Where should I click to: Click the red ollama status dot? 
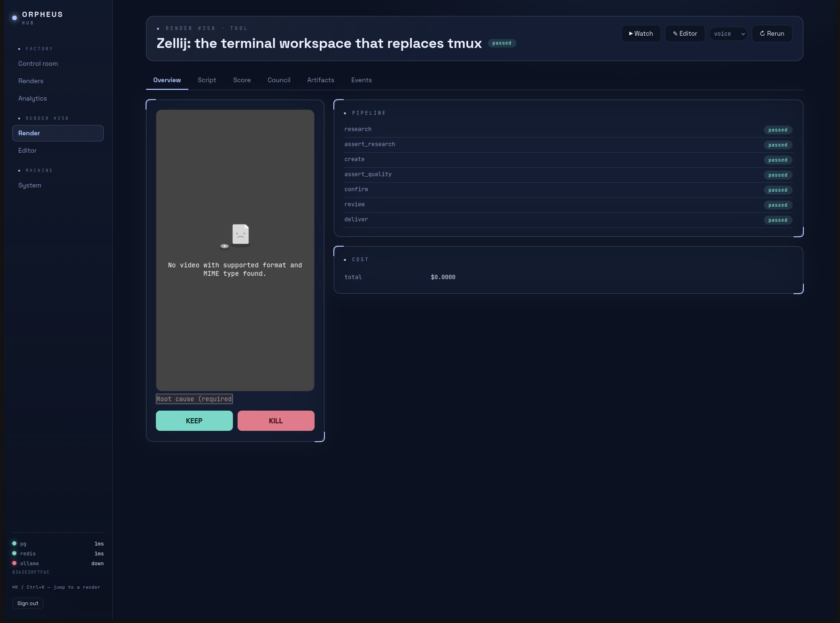point(14,563)
